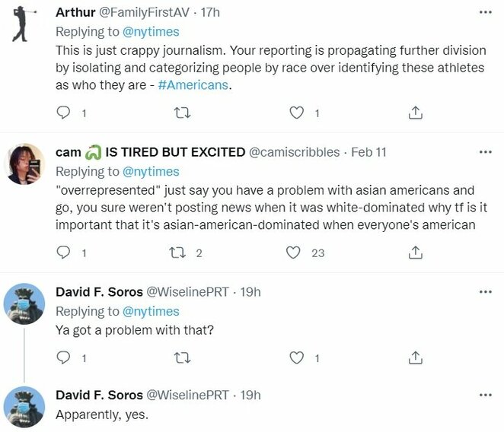504x432 pixels.
Task: Open more options on "Apparently, yes." tweet
Action: [x=485, y=395]
